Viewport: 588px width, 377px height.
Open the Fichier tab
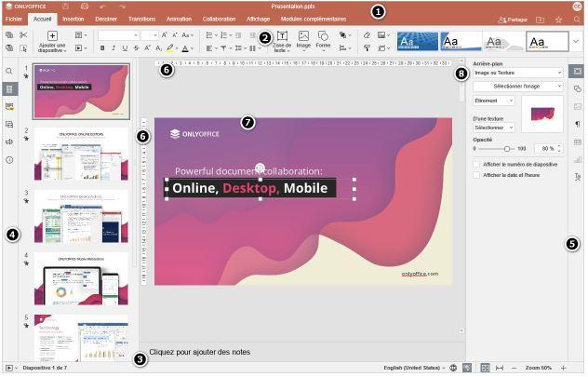pyautogui.click(x=14, y=20)
